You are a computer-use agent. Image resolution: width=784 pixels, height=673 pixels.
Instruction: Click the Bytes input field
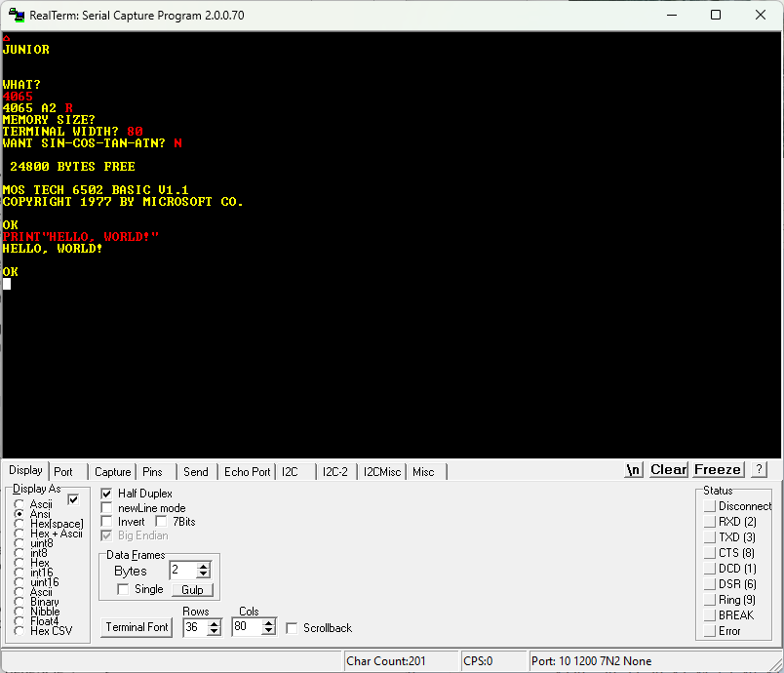(x=183, y=570)
